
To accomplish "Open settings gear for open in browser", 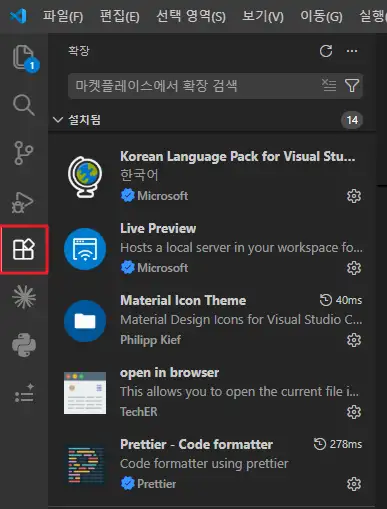I will tap(354, 412).
